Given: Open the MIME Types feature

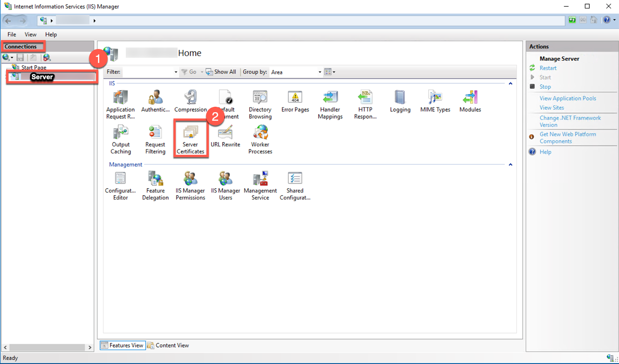Looking at the screenshot, I should [x=435, y=101].
